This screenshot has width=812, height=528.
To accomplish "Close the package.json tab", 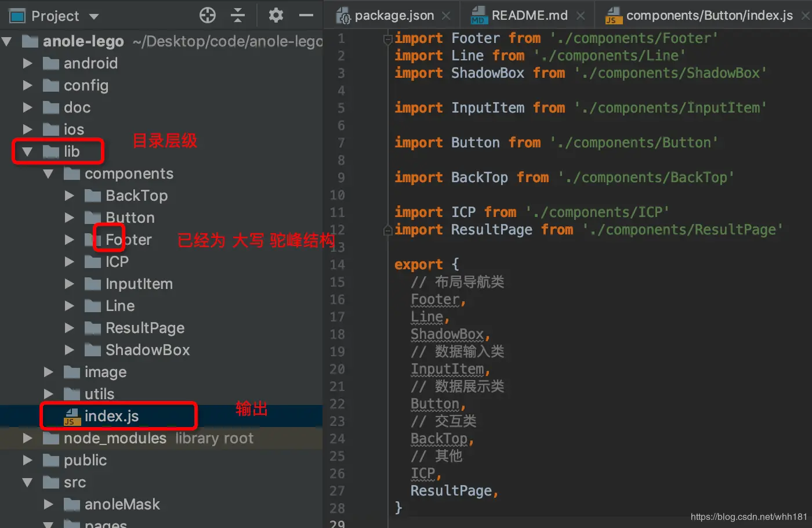I will (x=446, y=16).
